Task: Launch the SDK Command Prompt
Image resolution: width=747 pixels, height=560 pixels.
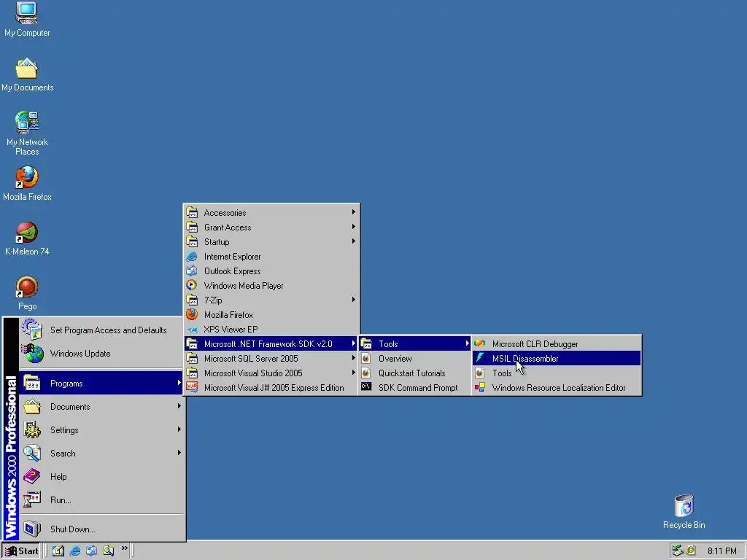Action: click(415, 388)
